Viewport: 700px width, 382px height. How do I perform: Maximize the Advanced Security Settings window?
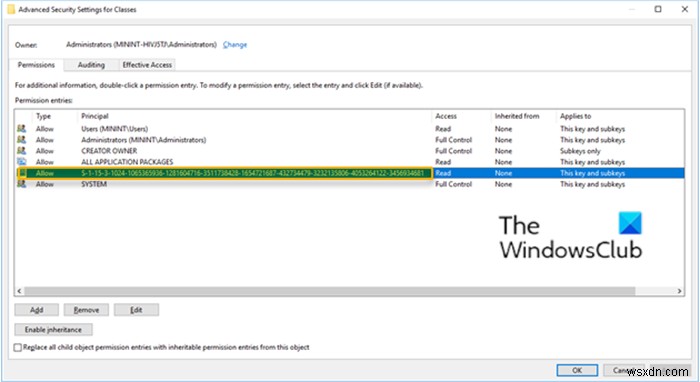658,9
